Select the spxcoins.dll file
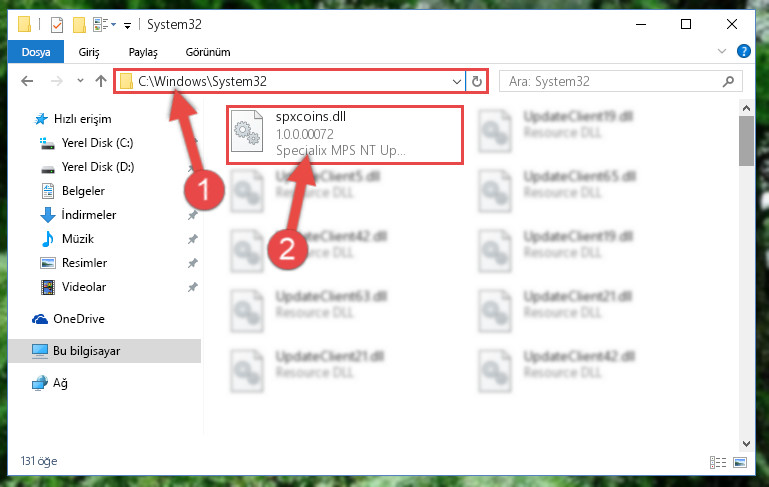 coord(345,135)
